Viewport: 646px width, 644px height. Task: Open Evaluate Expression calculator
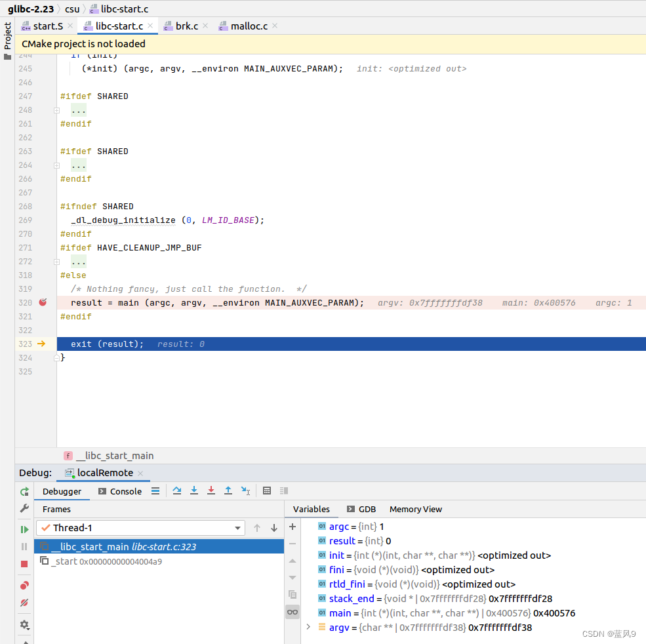pyautogui.click(x=267, y=491)
